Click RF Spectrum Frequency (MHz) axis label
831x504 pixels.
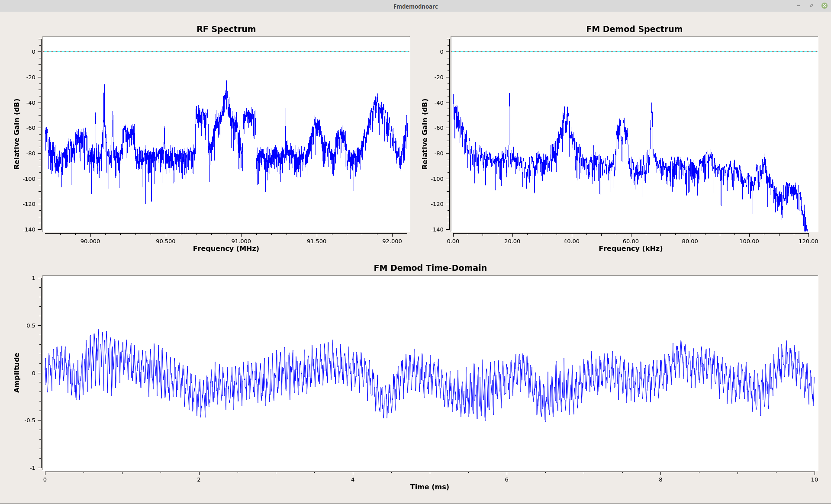tap(226, 248)
